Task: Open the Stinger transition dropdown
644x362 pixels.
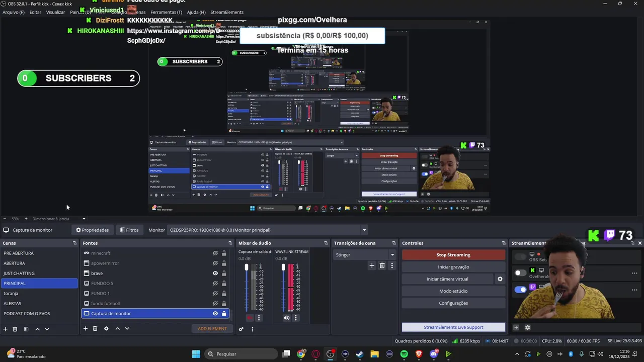Action: (x=365, y=255)
